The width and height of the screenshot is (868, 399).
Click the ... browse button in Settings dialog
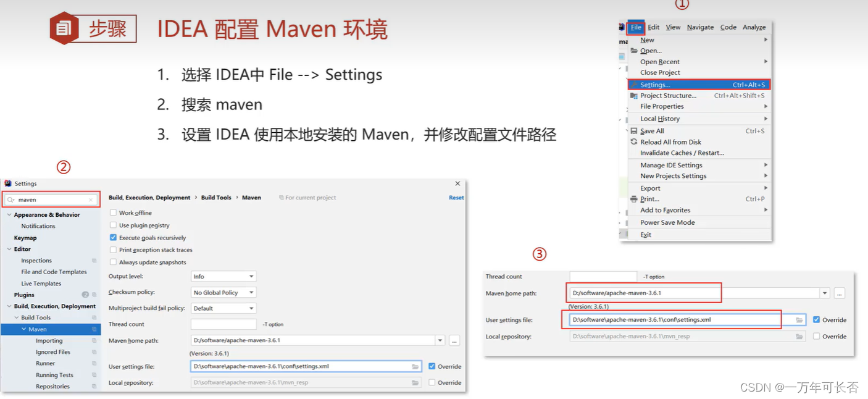454,340
